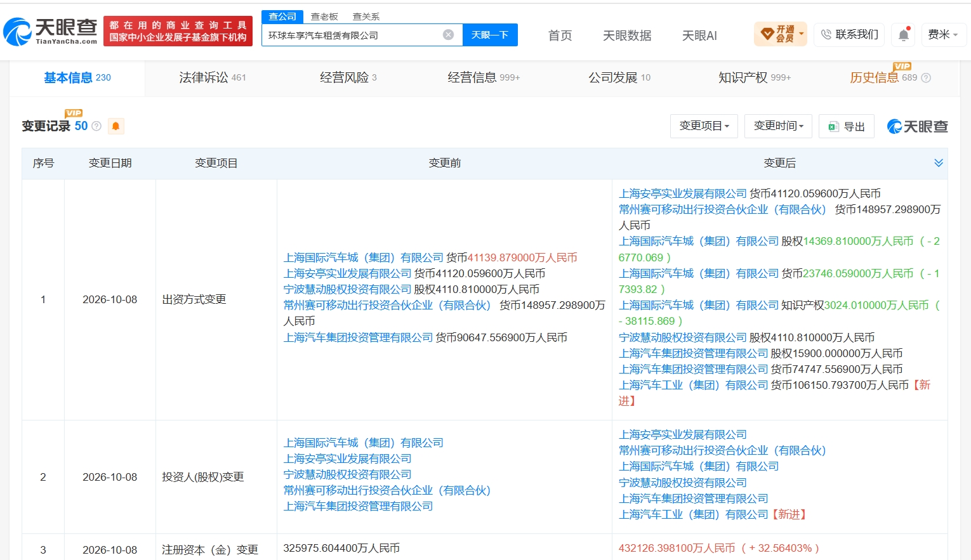Image resolution: width=971 pixels, height=560 pixels.
Task: Click the 325975.604400万人民币 value in row 3
Action: 341,548
